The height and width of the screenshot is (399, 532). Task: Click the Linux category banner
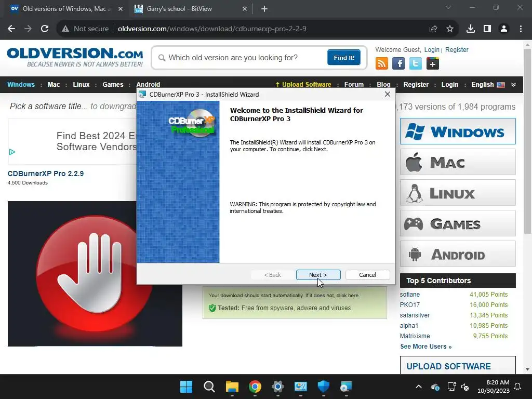tap(458, 193)
